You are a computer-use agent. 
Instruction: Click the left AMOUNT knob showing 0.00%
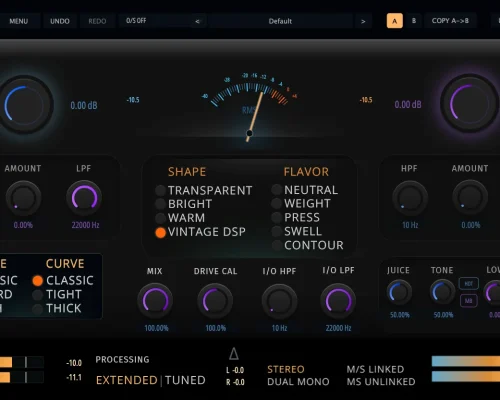click(23, 198)
